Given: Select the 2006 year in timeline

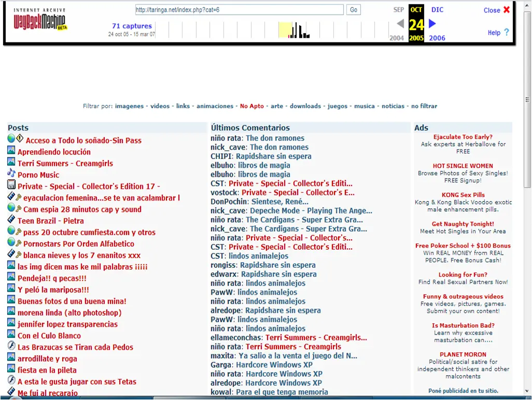Looking at the screenshot, I should pyautogui.click(x=437, y=38).
